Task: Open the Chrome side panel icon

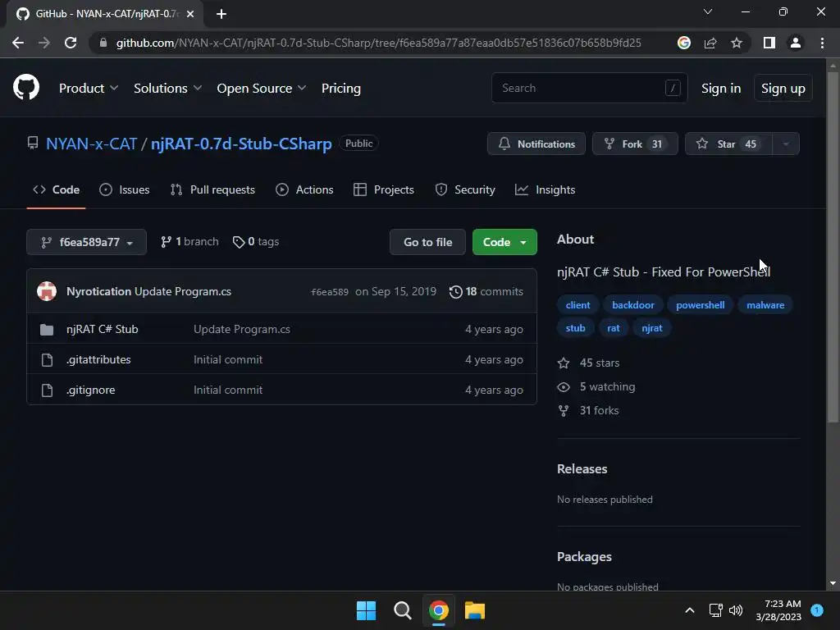Action: point(769,43)
